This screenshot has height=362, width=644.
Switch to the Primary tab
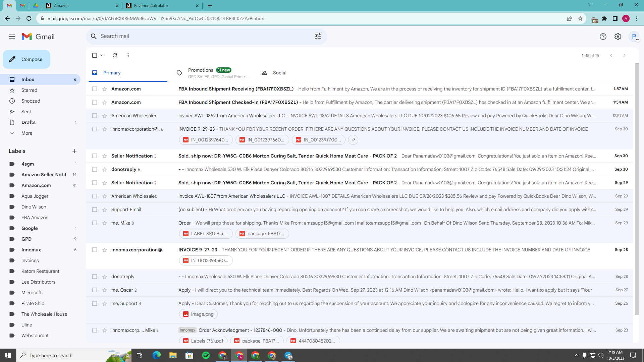(x=128, y=73)
